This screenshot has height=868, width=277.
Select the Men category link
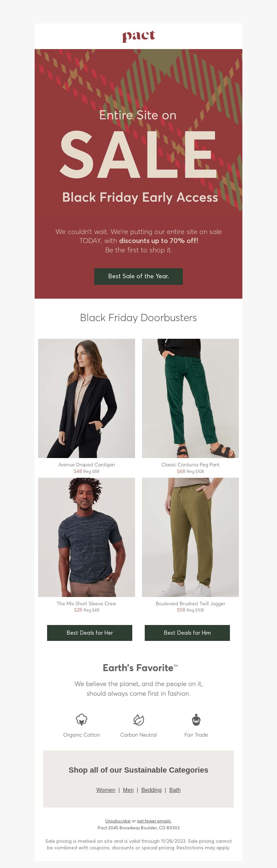128,790
